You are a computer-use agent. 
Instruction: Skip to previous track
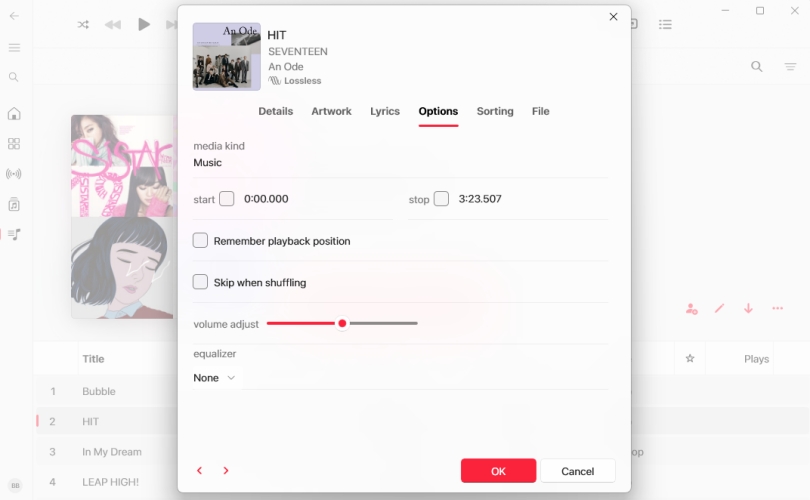click(113, 24)
